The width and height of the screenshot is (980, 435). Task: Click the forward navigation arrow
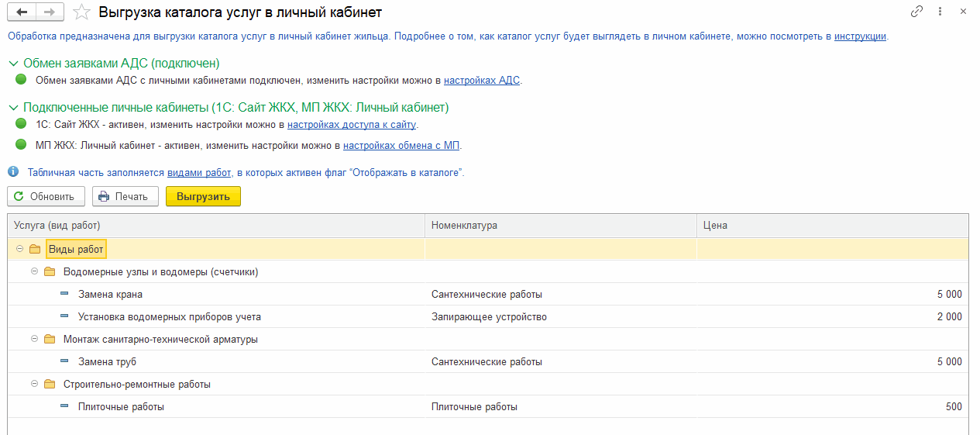point(49,12)
